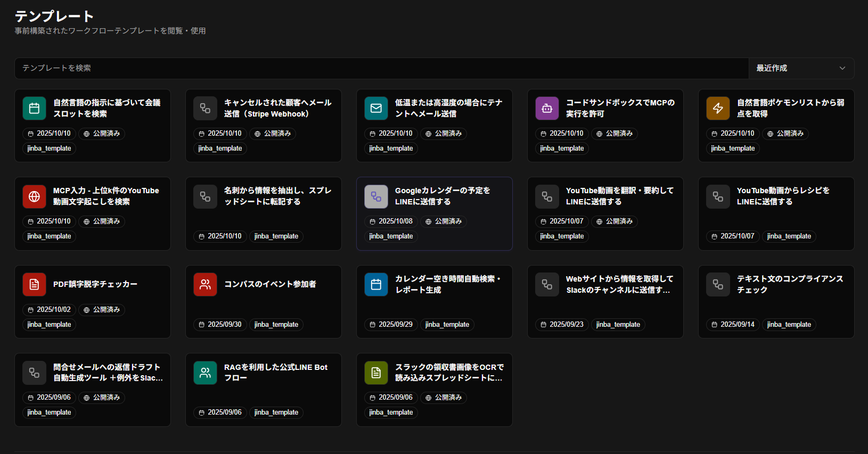Click 公開済み badge on キャンセルされた顧客へメール送信 card
Viewport: 868px width, 454px height.
point(273,134)
